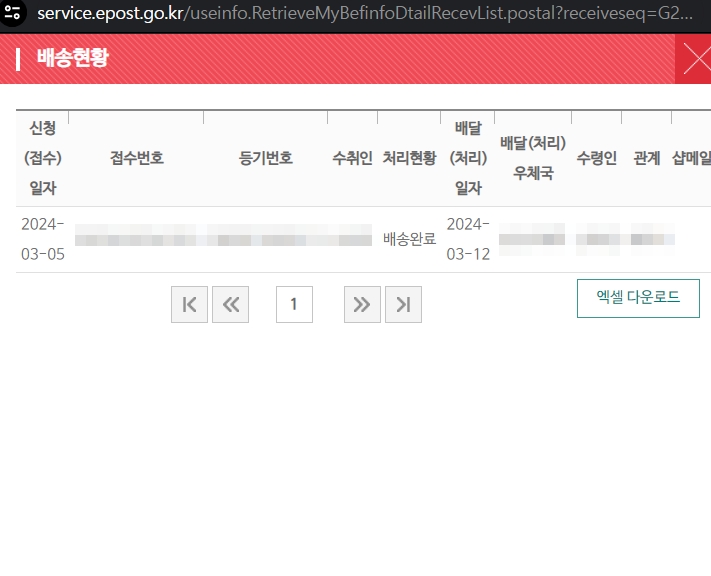Go to the next page set button
Image resolution: width=711 pixels, height=576 pixels.
[x=362, y=304]
